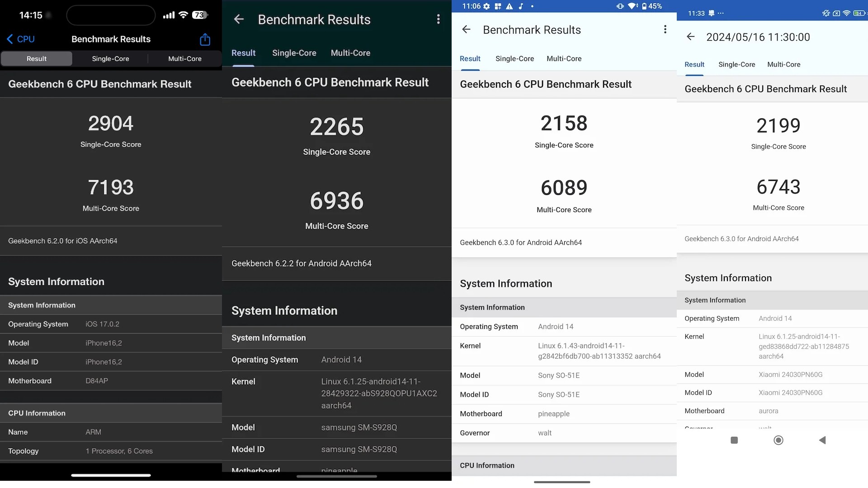Screen dimensions: 868x488
Task: Tap the samsung SM-S928Q Model ID value
Action: 359,449
